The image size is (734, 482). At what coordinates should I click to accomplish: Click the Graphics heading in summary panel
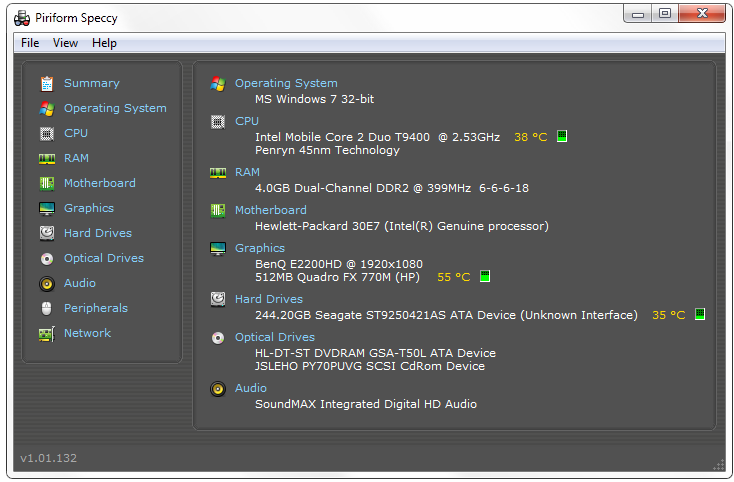(x=260, y=248)
